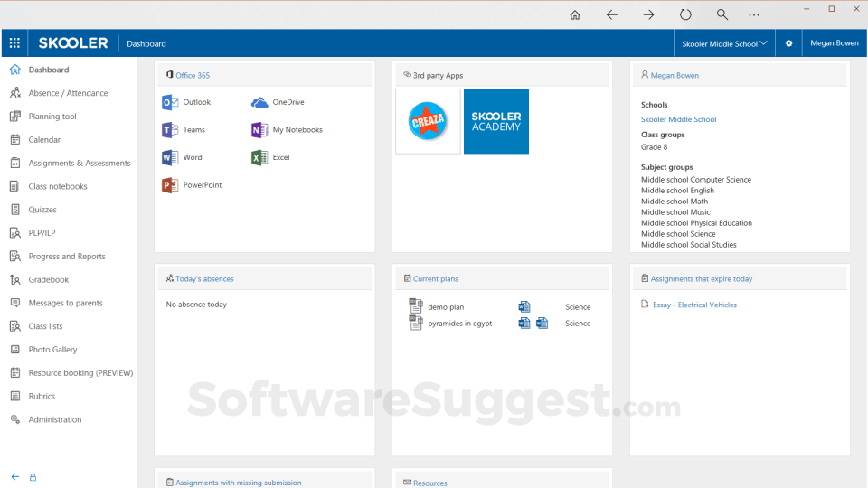
Task: Follow the Skooler Middle School link
Action: pos(678,119)
